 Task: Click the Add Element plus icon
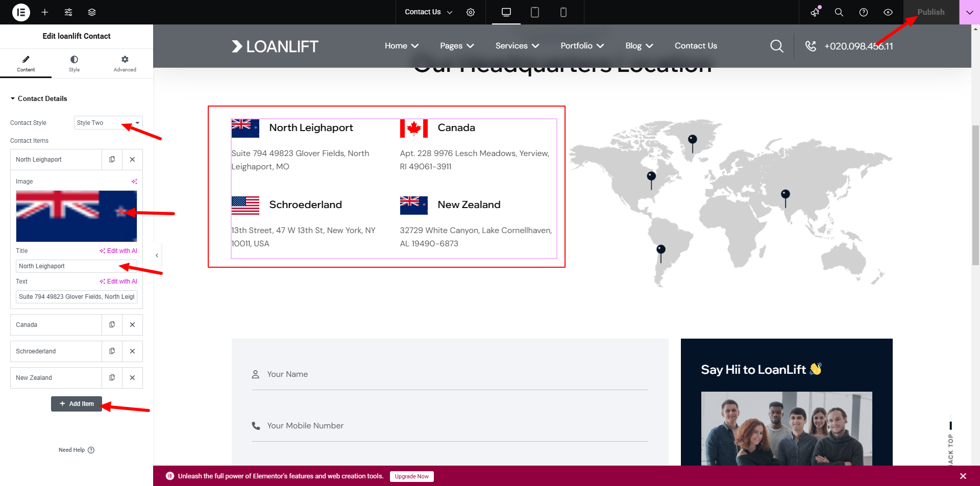click(45, 12)
